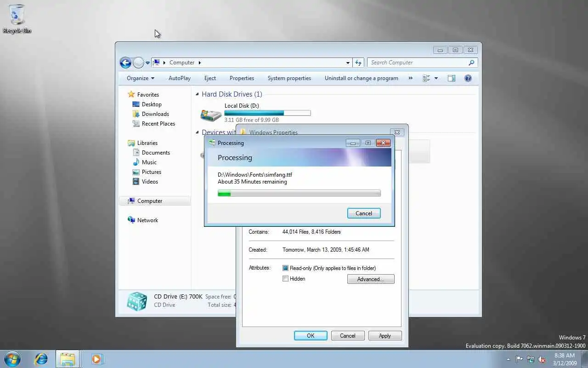Open the Windows Start orb
Image resolution: width=588 pixels, height=368 pixels.
click(12, 359)
